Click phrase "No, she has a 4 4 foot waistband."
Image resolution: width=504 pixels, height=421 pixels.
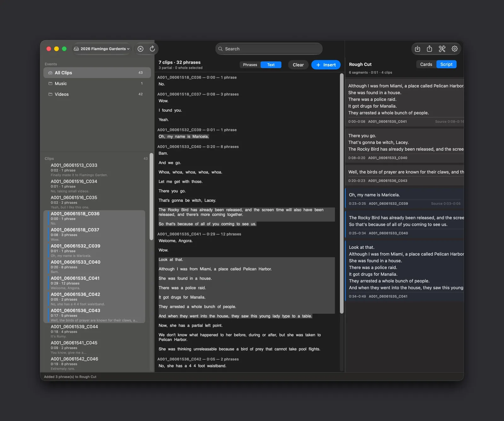point(192,366)
